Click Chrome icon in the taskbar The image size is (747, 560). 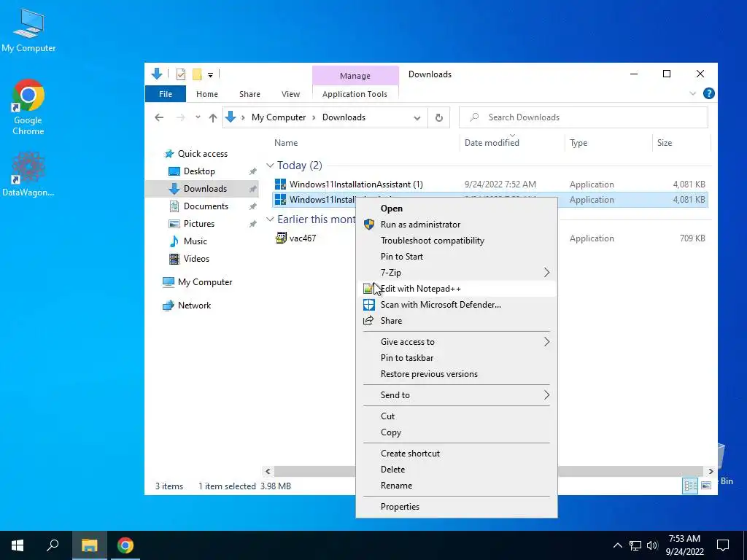(125, 545)
